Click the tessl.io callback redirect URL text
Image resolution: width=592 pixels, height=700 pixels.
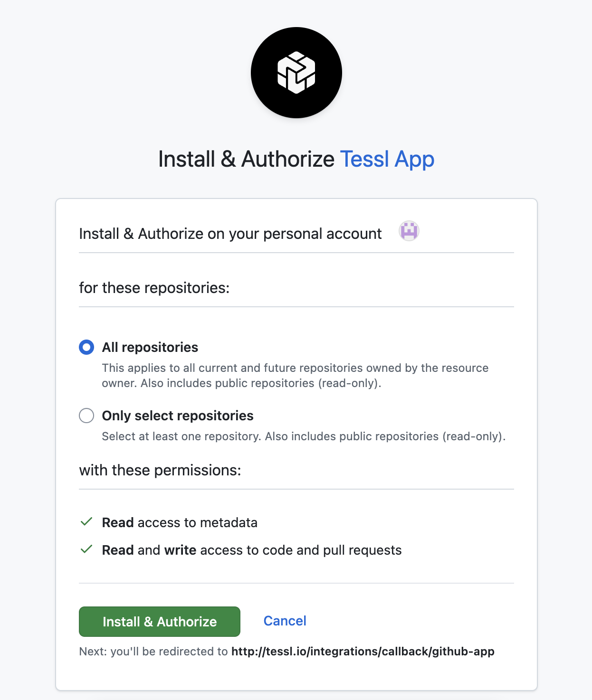click(x=363, y=651)
